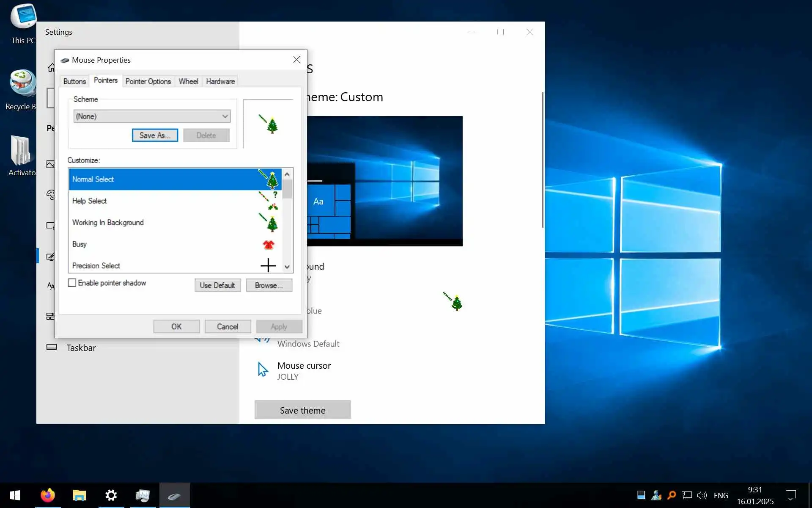This screenshot has width=812, height=508.
Task: Click the Settings gear taskbar icon
Action: coord(111,495)
